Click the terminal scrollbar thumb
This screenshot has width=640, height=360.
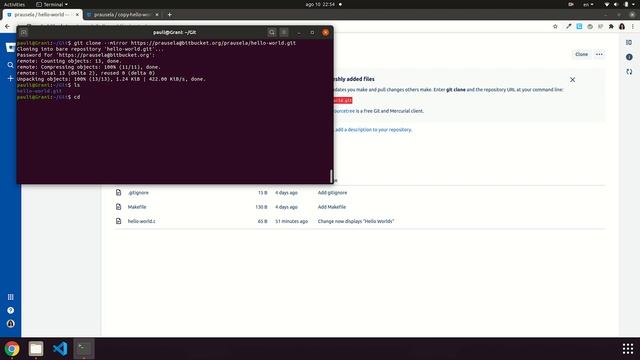(x=331, y=176)
